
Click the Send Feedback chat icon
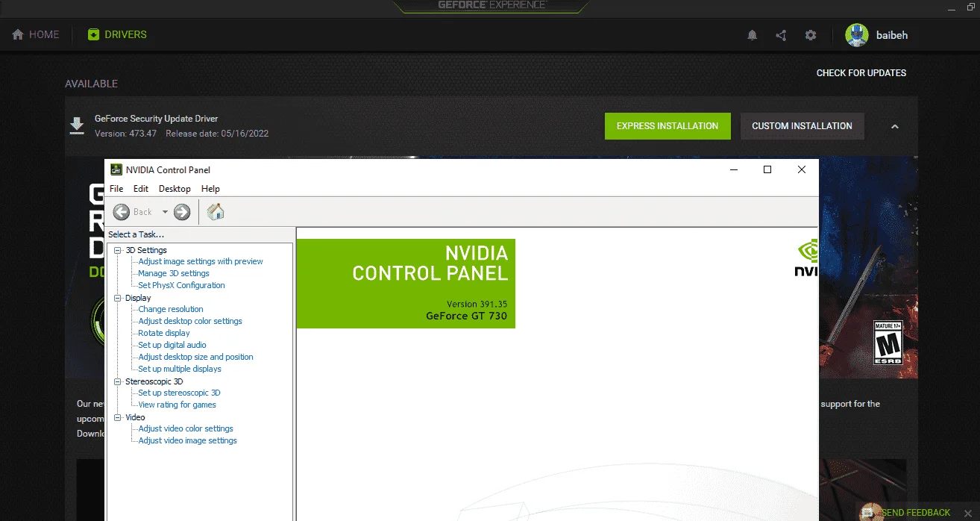[x=869, y=512]
